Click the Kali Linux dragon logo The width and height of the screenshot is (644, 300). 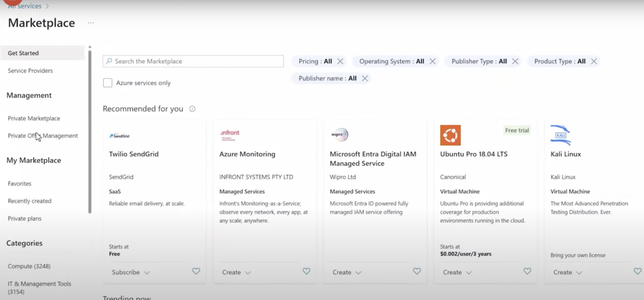click(561, 135)
